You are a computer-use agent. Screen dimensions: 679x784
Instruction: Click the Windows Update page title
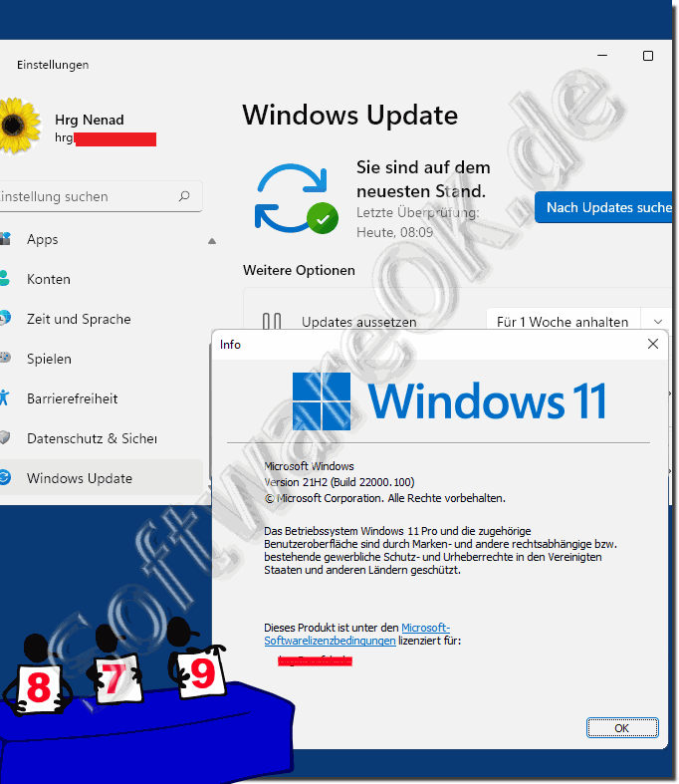coord(349,115)
